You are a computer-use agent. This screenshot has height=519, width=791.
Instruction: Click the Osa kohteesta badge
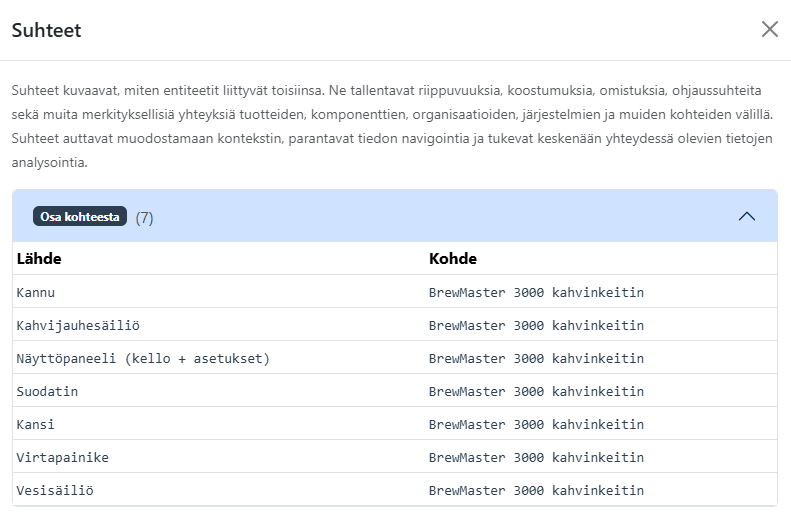point(80,216)
